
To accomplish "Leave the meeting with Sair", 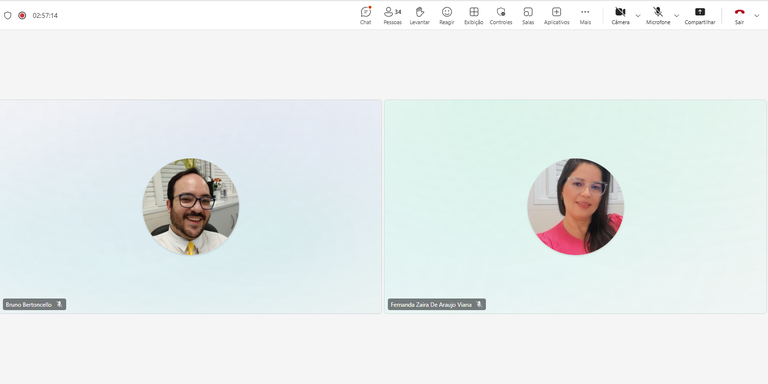I will tap(739, 15).
